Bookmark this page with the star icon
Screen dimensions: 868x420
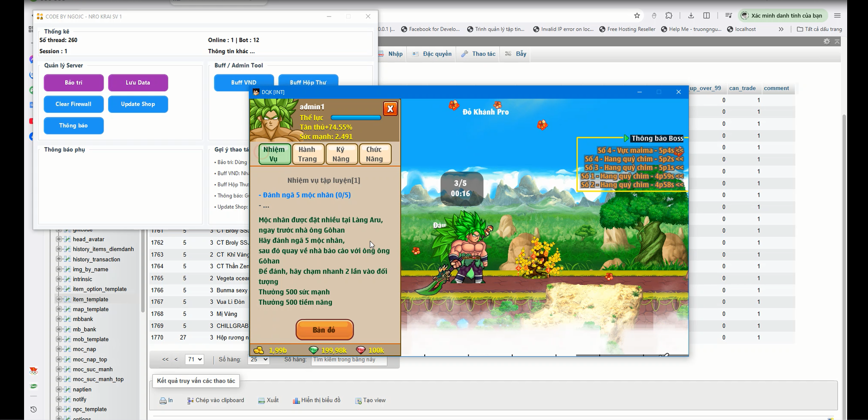637,16
